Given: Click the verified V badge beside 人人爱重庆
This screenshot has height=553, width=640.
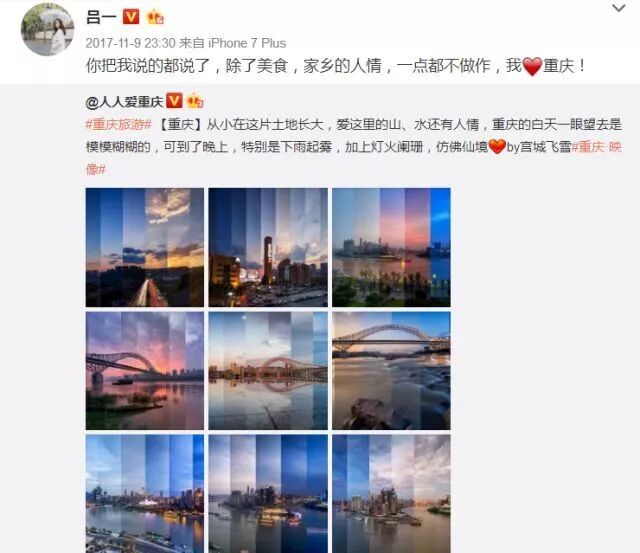Looking at the screenshot, I should point(174,100).
